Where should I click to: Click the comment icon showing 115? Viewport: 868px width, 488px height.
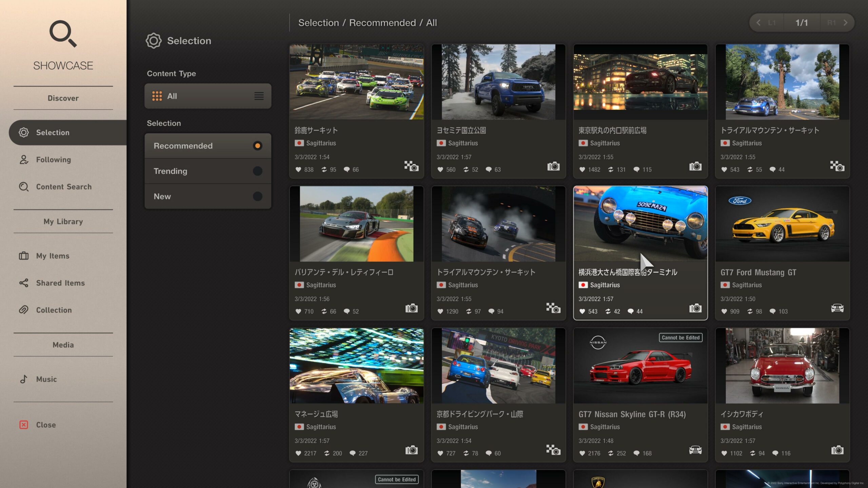point(636,169)
